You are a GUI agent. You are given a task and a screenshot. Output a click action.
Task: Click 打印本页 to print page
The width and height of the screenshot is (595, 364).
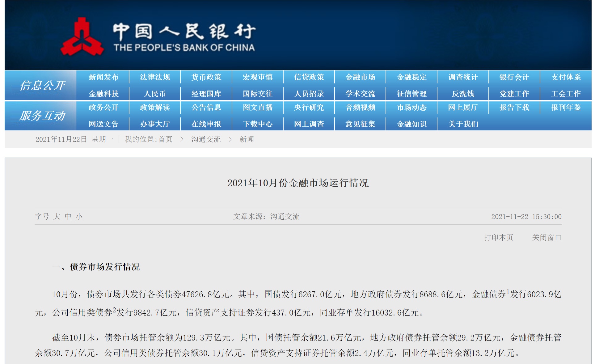coord(498,238)
